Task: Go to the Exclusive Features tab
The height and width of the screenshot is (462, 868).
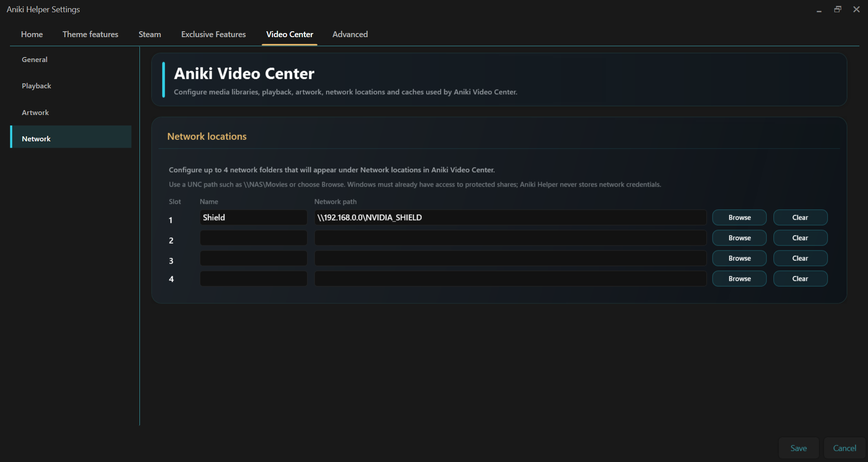Action: pyautogui.click(x=213, y=34)
